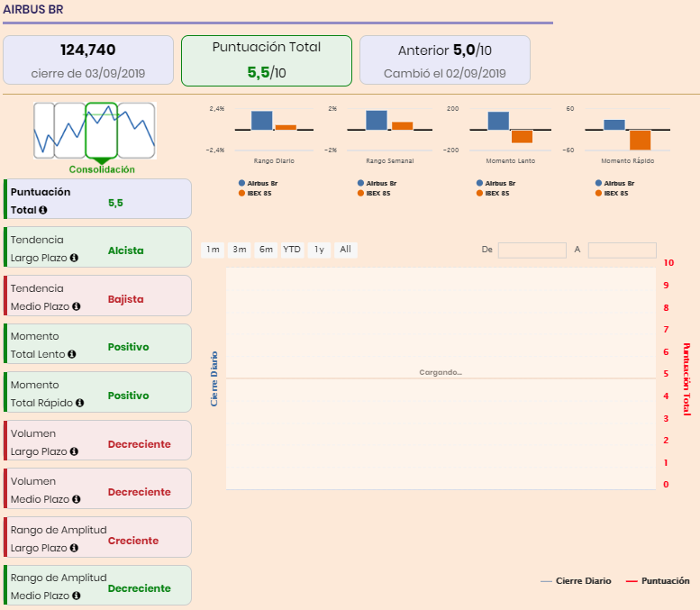Click Positivo value for Momento Total Rápido

pos(129,396)
